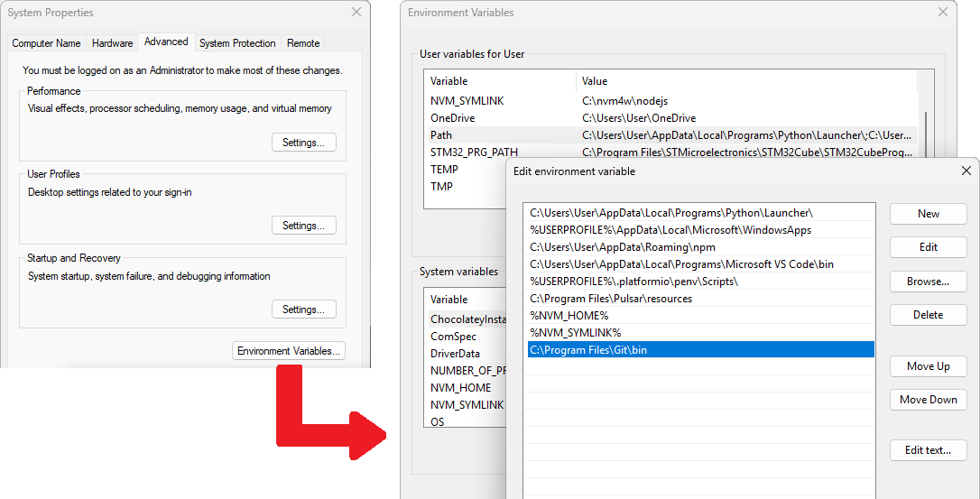Delete the selected path entry
980x499 pixels.
pos(928,315)
